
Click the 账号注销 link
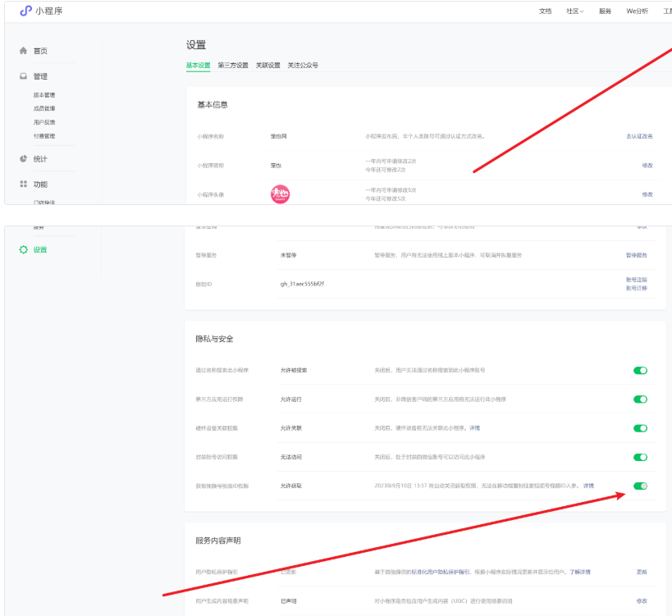click(637, 280)
